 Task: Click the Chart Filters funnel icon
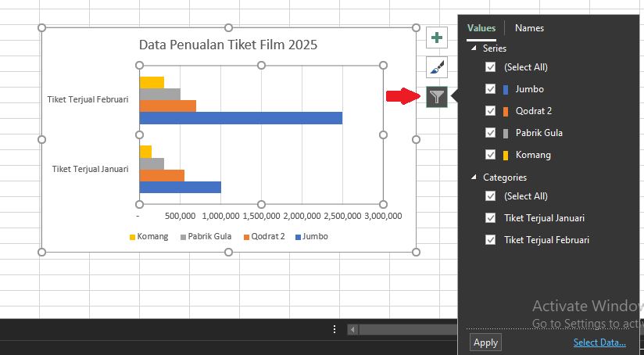(437, 97)
